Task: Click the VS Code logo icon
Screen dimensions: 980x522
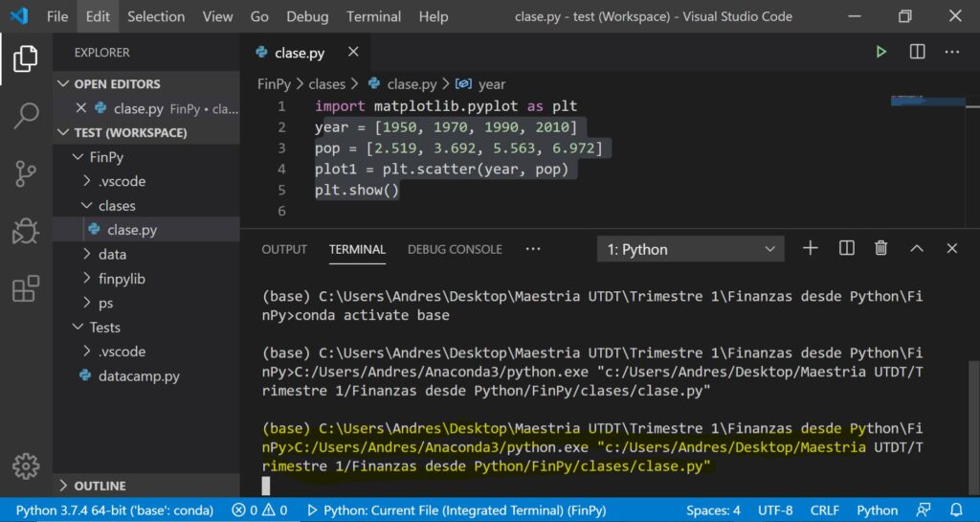Action: pos(19,16)
